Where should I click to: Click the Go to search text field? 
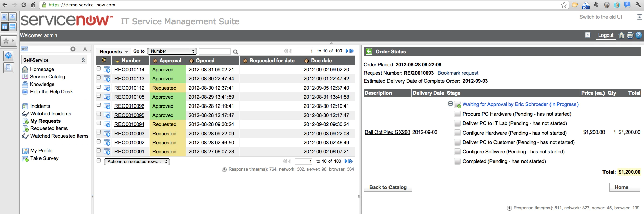tap(215, 51)
